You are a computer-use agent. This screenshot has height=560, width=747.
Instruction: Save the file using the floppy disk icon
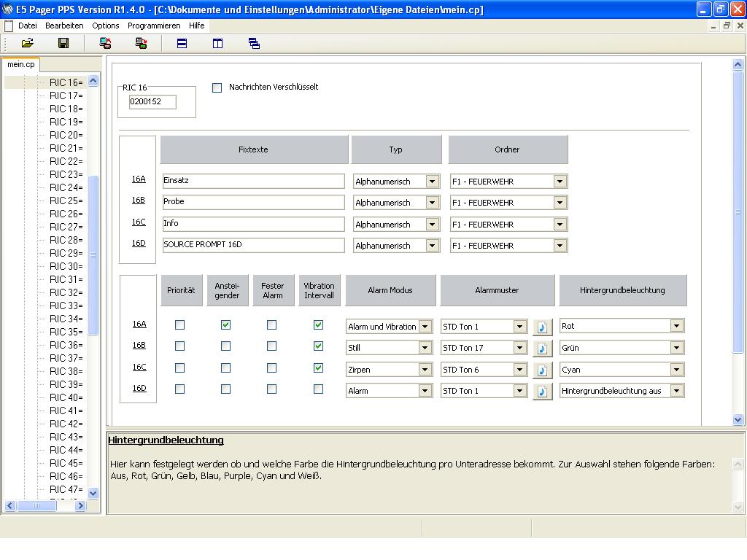pos(63,43)
